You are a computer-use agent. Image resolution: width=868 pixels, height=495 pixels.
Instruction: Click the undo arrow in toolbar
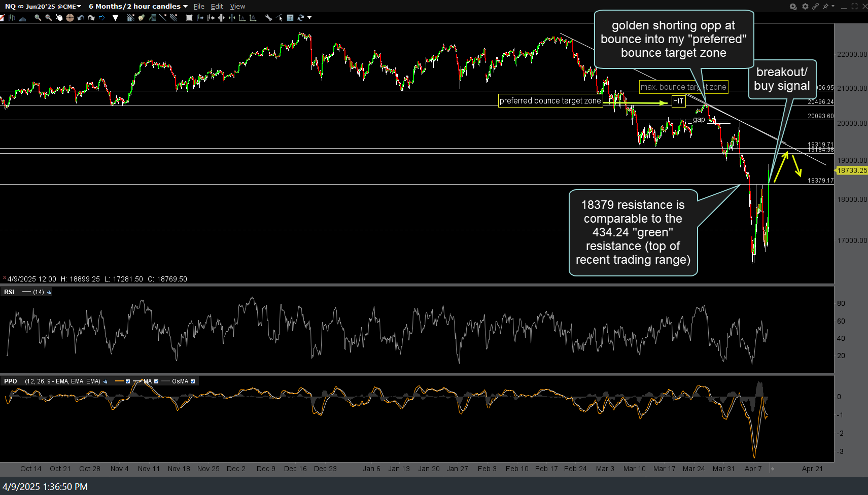point(81,18)
